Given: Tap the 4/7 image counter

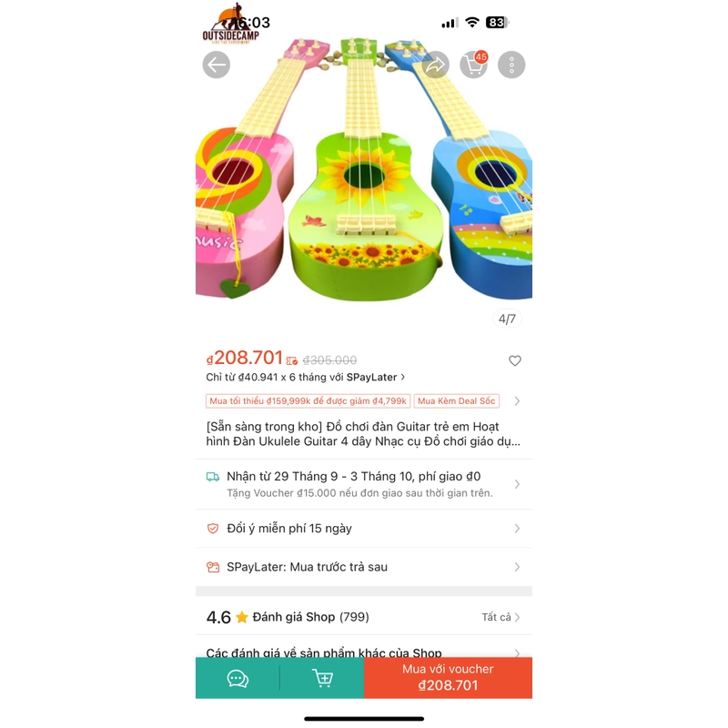Looking at the screenshot, I should tap(507, 319).
